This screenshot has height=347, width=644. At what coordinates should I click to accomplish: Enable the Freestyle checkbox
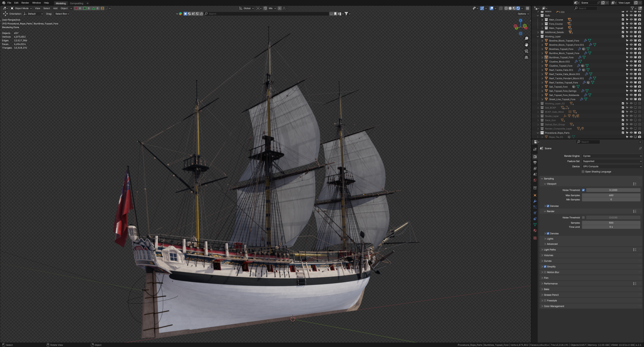545,301
